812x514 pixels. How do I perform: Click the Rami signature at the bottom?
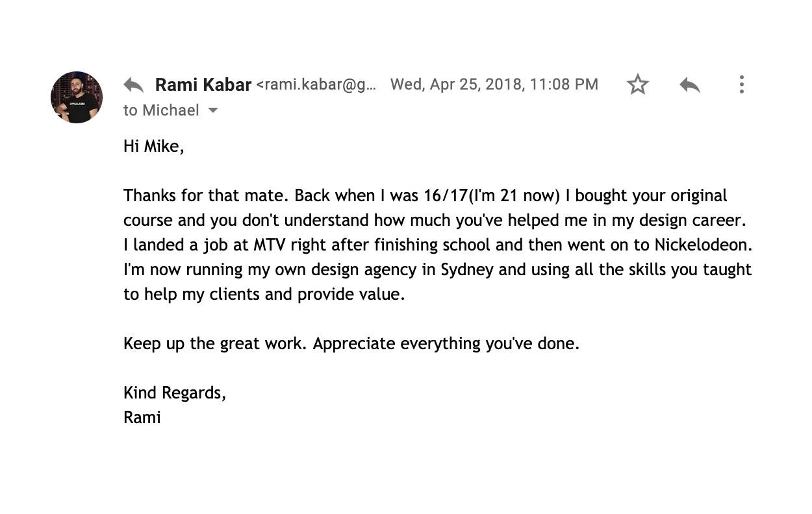pos(142,417)
